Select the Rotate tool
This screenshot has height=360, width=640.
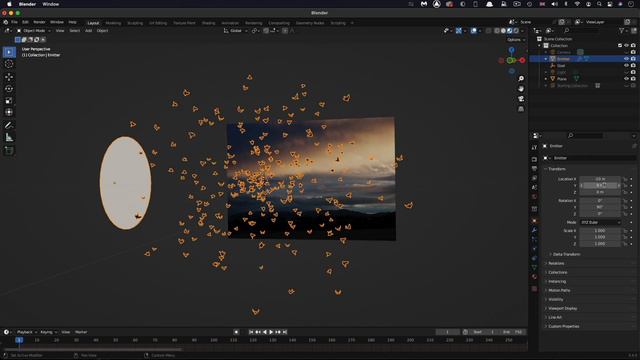point(9,89)
